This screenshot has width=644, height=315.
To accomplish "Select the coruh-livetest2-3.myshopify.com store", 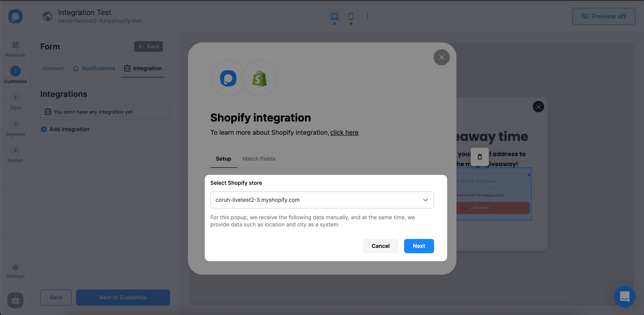I will (x=322, y=200).
